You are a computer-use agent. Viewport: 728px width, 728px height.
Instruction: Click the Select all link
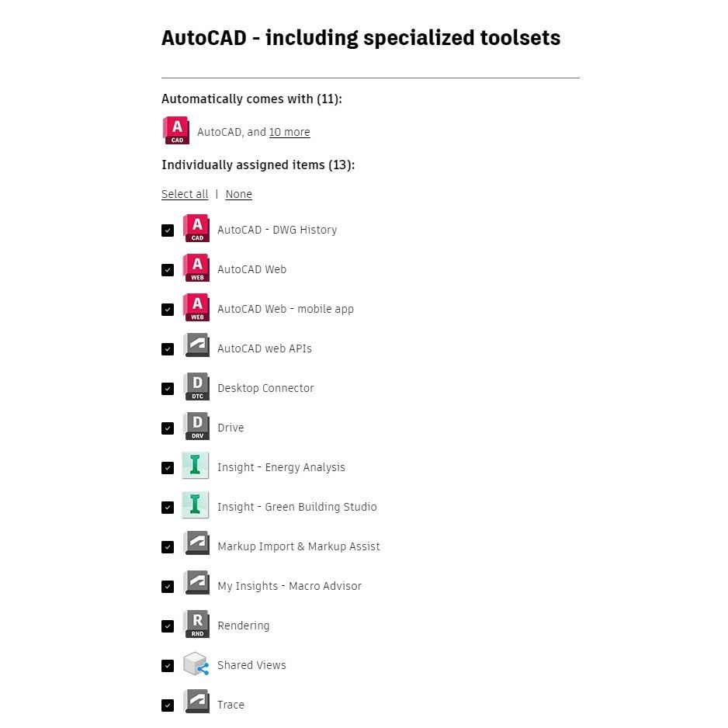click(x=185, y=194)
